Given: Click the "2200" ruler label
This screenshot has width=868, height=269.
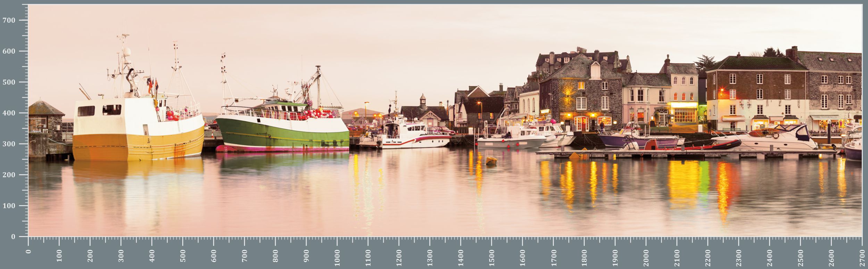Looking at the screenshot, I should pyautogui.click(x=708, y=258).
